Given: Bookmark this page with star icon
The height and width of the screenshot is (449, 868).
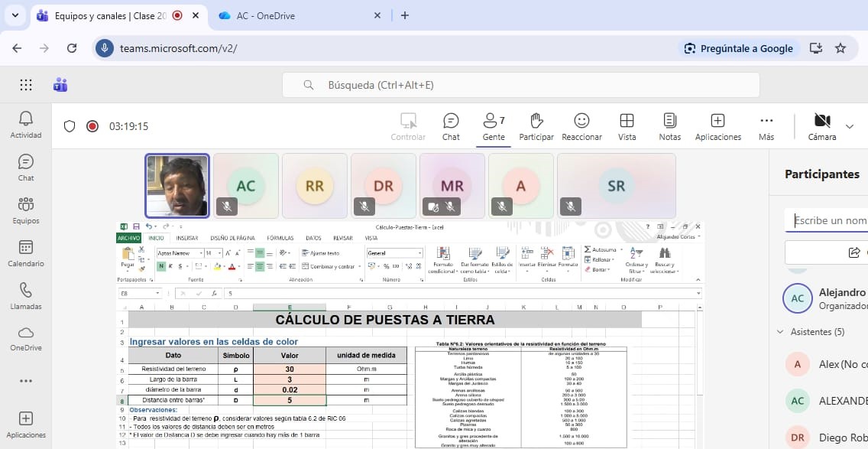Looking at the screenshot, I should coord(840,48).
